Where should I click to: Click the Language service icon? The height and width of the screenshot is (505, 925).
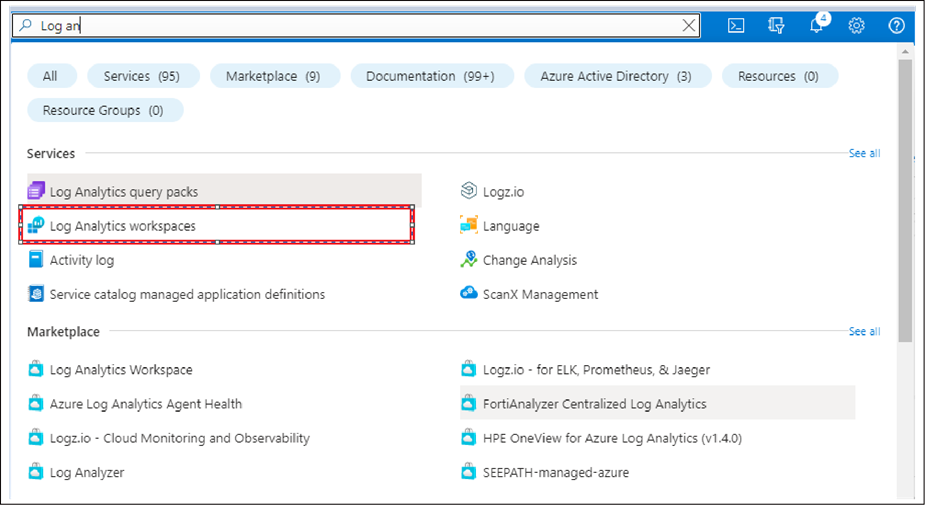(x=468, y=225)
